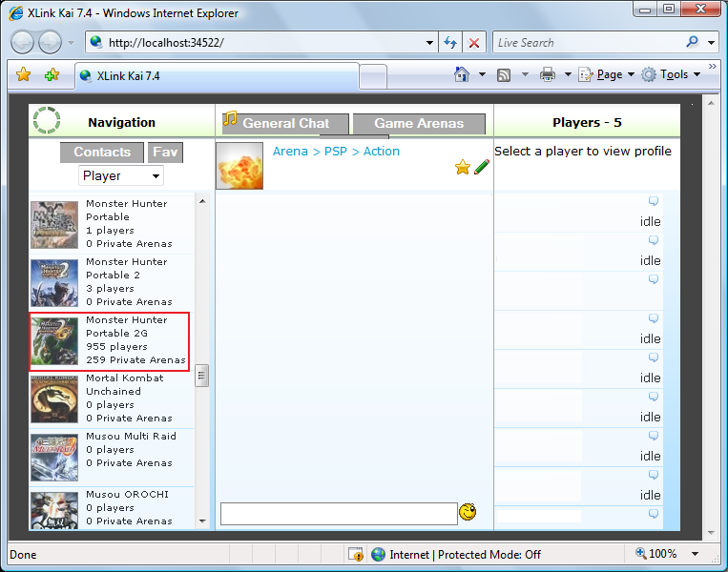Viewport: 728px width, 572px height.
Task: Click the RSS feeds icon
Action: click(504, 74)
